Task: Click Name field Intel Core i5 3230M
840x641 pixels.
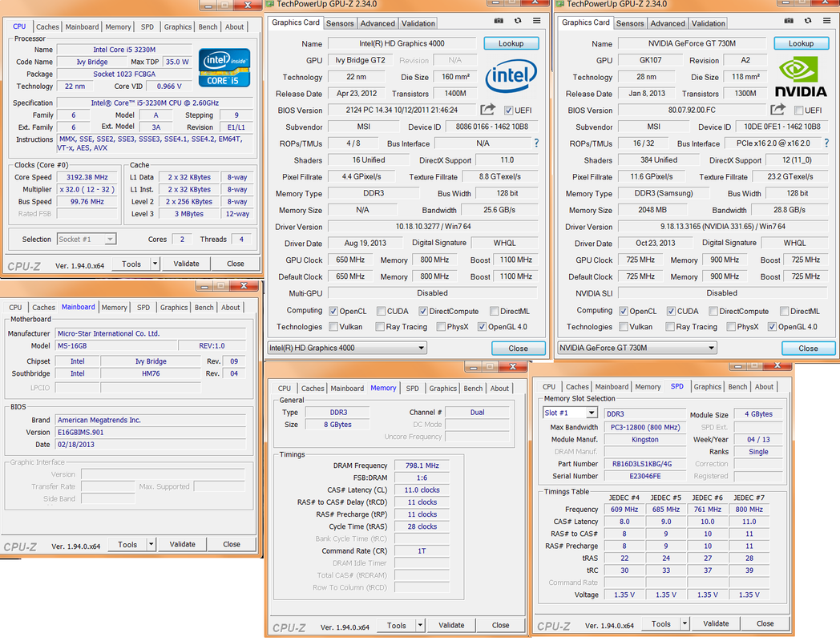Action: click(124, 49)
